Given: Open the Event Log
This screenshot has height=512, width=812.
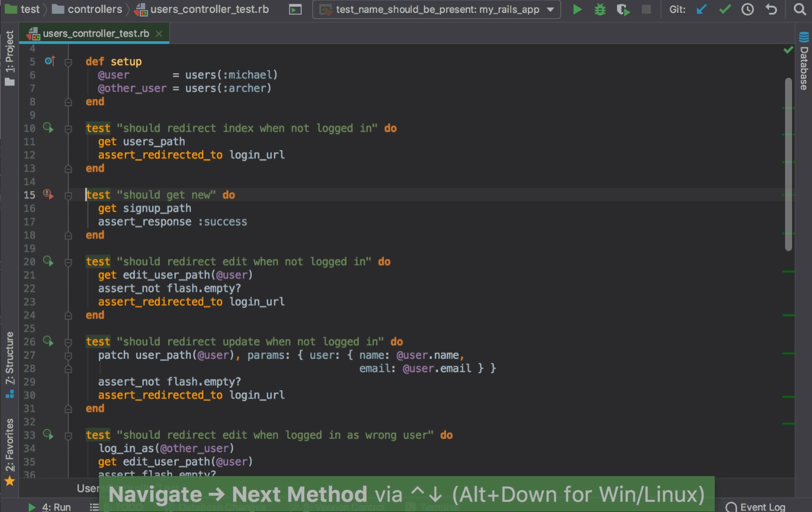Looking at the screenshot, I should pos(756,507).
